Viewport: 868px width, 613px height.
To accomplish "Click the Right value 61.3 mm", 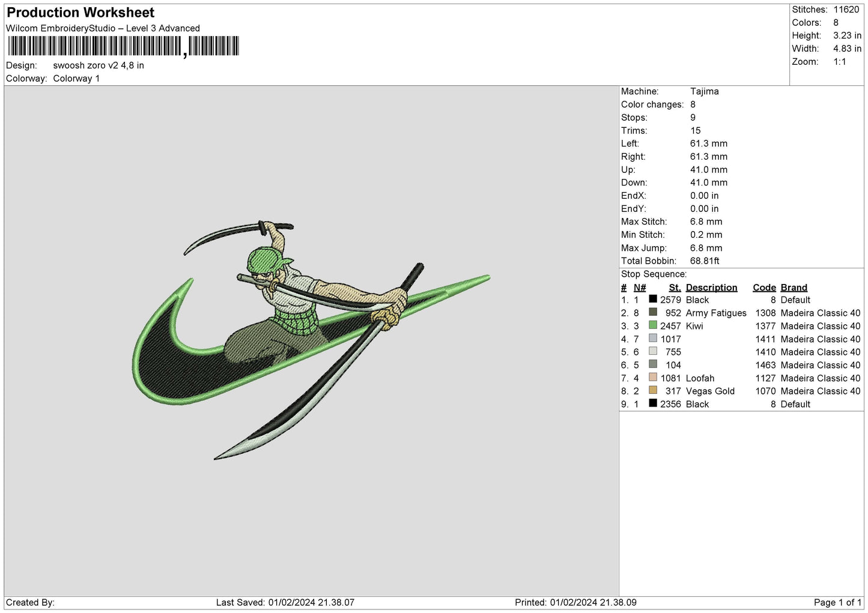I will point(709,157).
